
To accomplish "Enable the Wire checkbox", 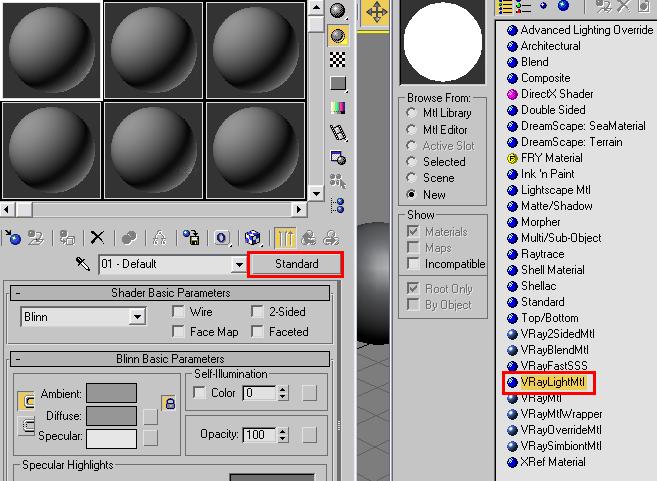I will pyautogui.click(x=178, y=312).
